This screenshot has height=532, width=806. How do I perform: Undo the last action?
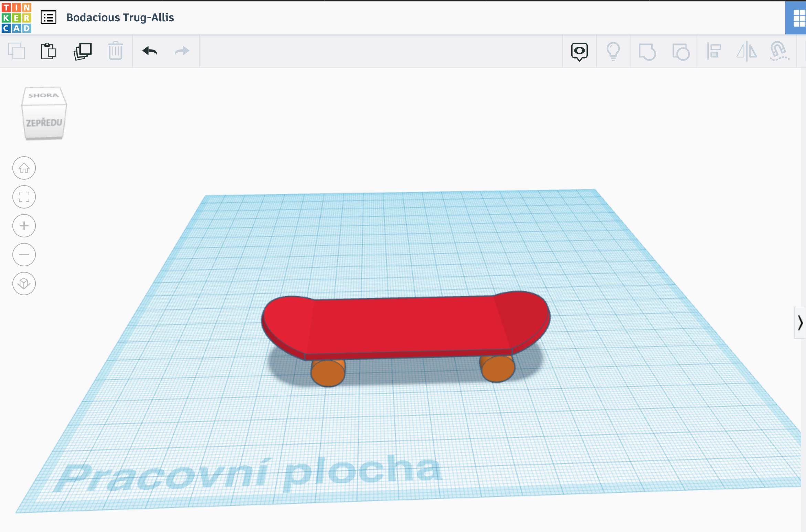click(150, 51)
